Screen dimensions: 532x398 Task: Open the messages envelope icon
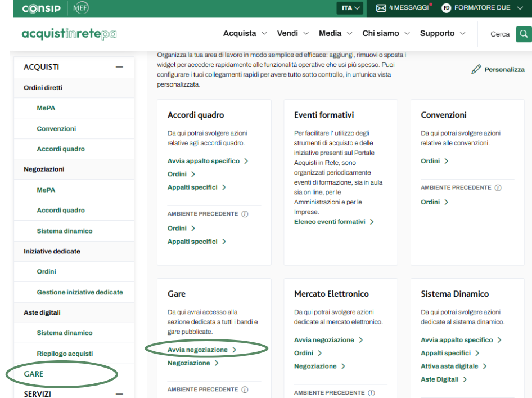click(381, 8)
